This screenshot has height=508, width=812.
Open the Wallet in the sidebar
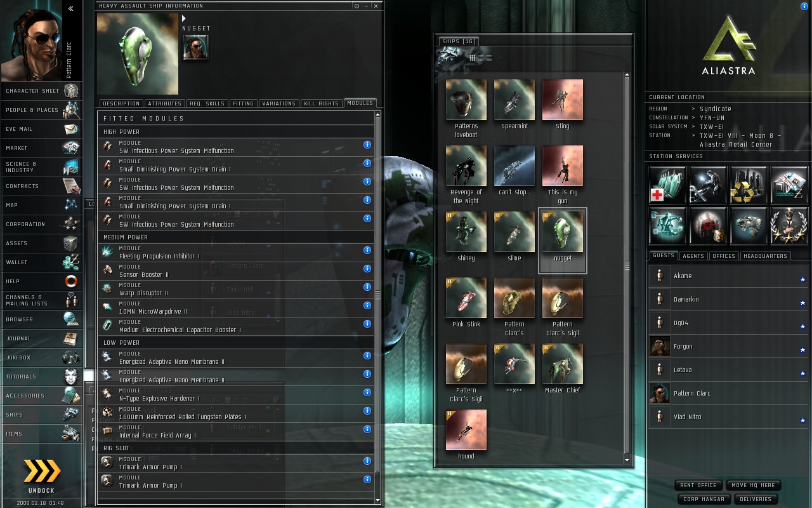[x=41, y=262]
